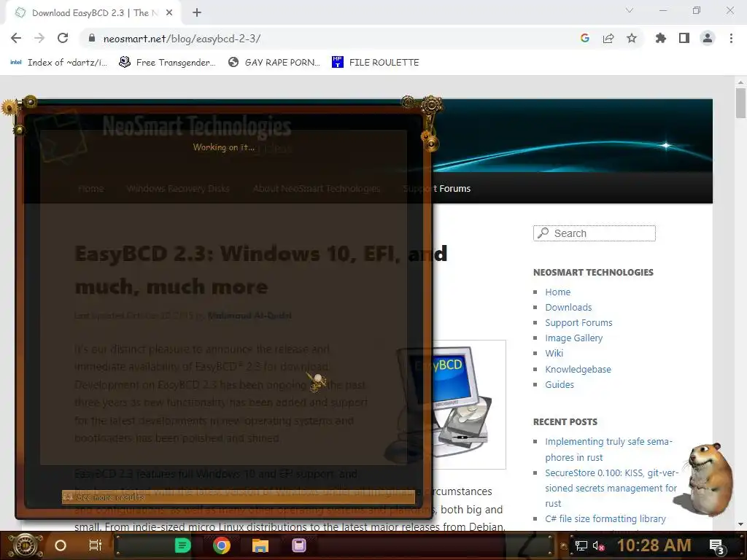Screen dimensions: 747x560
Task: Open File Explorer from taskbar
Action: (x=260, y=545)
